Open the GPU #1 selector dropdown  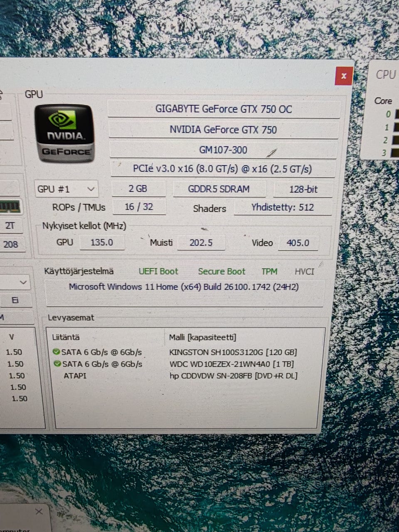[66, 189]
